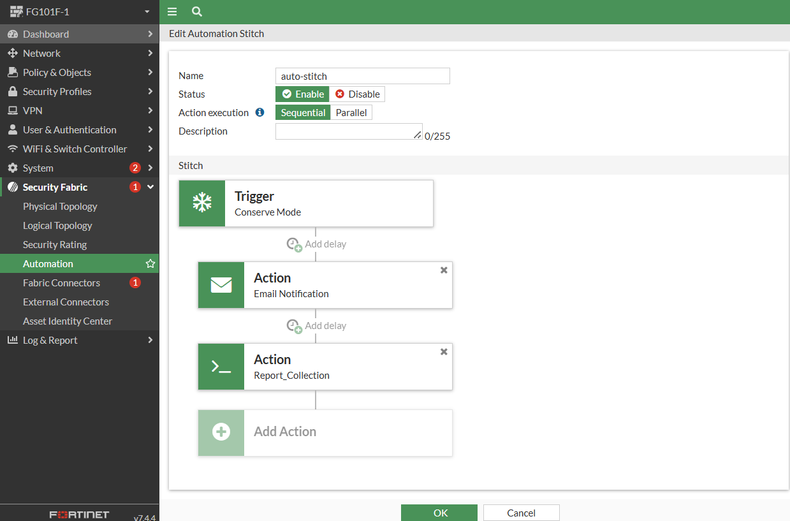Viewport: 790px width, 521px height.
Task: Open the Report_Collection action card
Action: click(325, 366)
